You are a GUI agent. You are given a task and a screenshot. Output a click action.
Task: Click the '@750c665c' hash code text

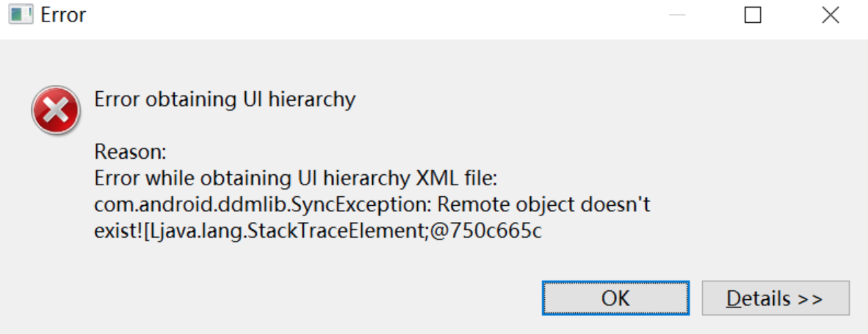tap(486, 231)
